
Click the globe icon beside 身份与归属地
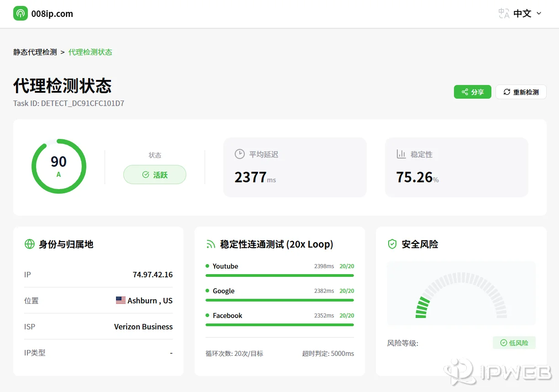coord(30,244)
